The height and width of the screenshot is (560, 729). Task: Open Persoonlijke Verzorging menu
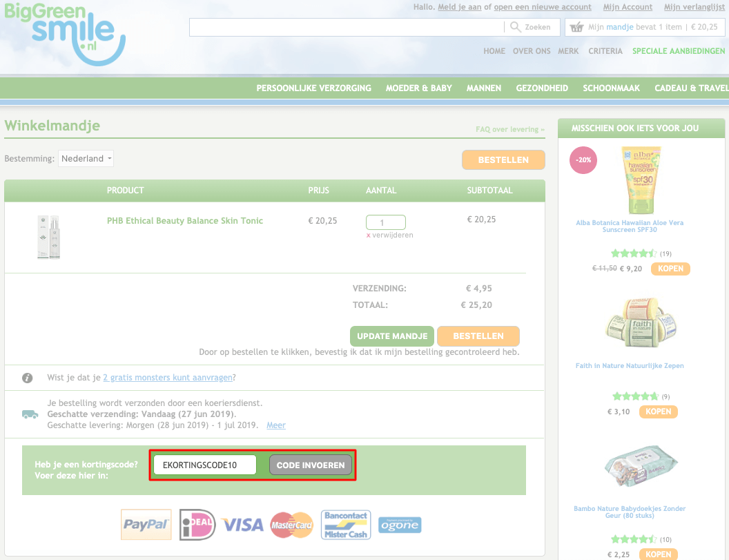(314, 88)
